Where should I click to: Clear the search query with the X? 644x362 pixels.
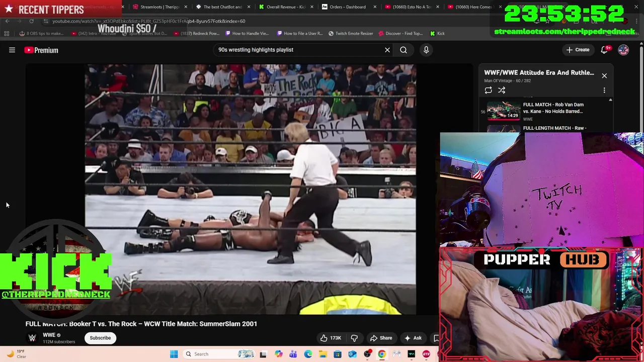[387, 50]
